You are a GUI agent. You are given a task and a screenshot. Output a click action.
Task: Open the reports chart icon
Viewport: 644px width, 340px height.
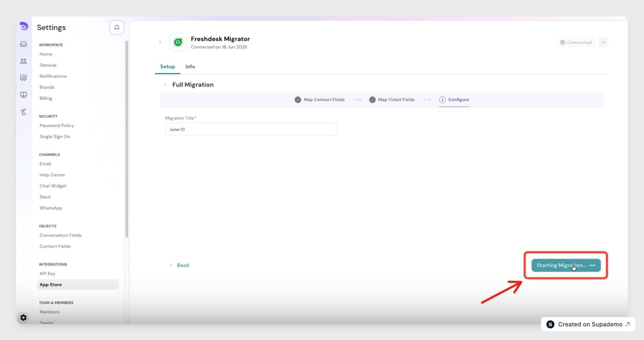click(x=24, y=78)
